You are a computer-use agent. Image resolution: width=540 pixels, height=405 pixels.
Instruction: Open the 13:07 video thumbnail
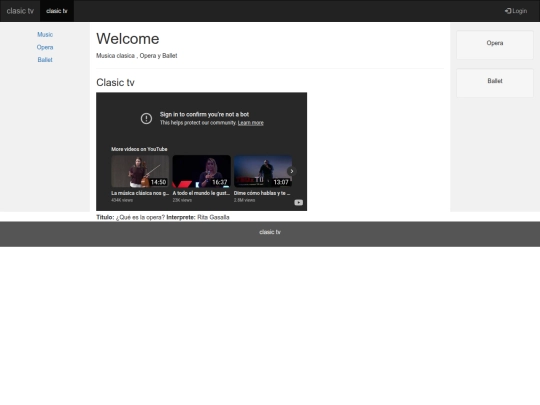(263, 171)
